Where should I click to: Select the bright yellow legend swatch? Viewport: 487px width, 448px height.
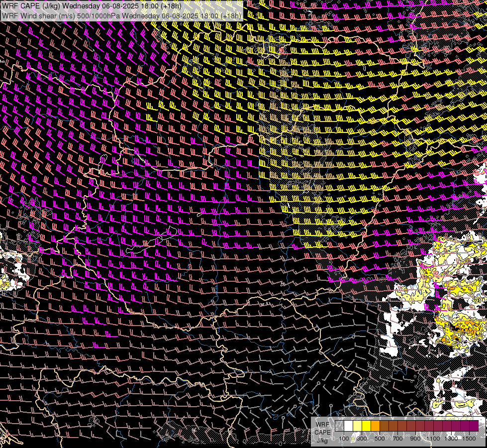pyautogui.click(x=367, y=426)
